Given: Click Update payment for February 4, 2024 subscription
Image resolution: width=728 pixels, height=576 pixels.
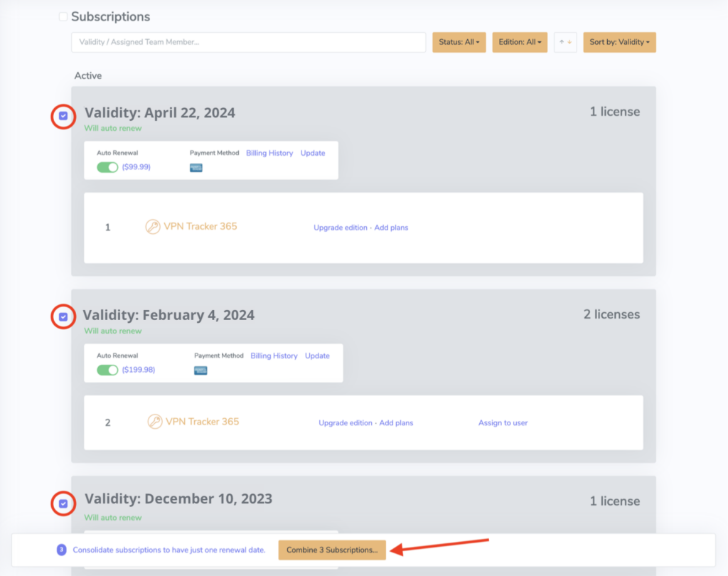Looking at the screenshot, I should click(317, 356).
